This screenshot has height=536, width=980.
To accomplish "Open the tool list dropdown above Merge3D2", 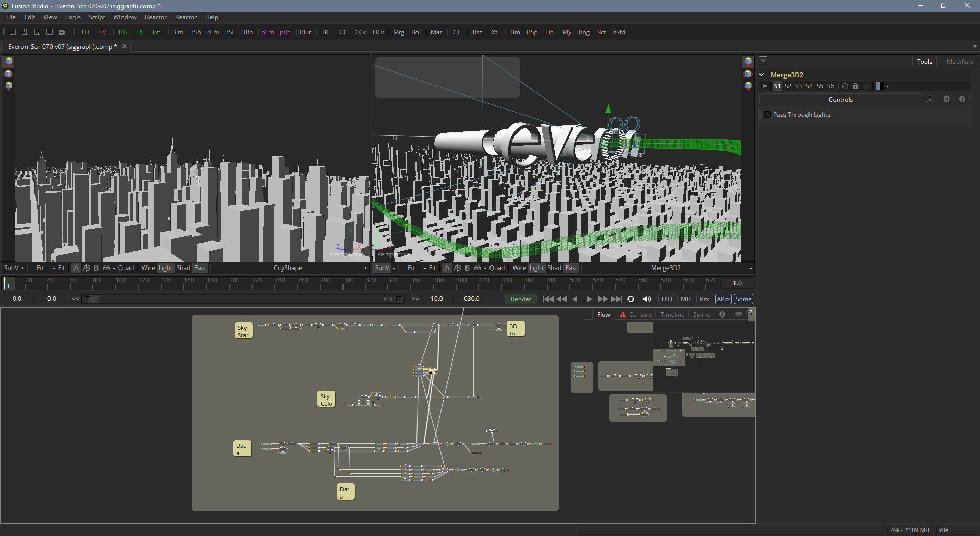I will pos(763,60).
